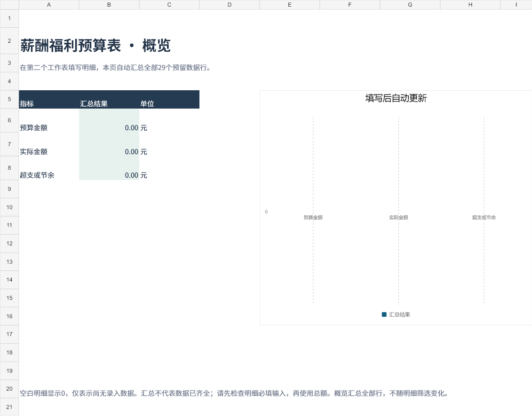Select column F header
The height and width of the screenshot is (416, 532).
click(350, 5)
